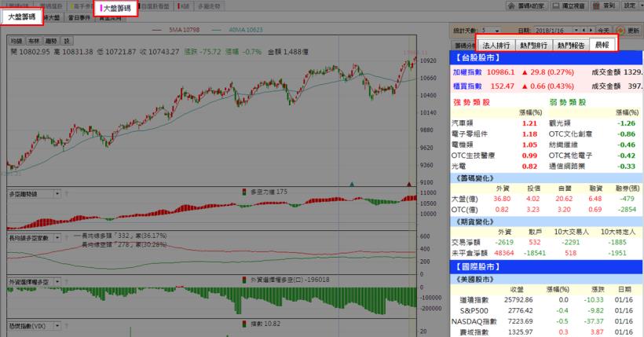
Task: Open the 當日事件 sub-tab
Action: [x=79, y=17]
